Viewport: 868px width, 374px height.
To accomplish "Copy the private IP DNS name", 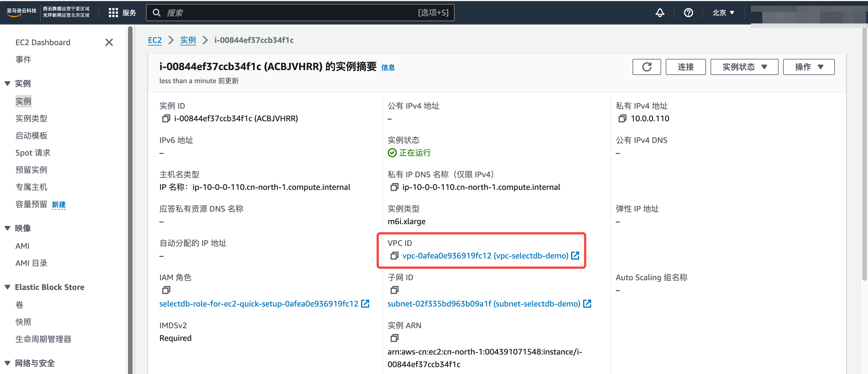I will point(394,187).
